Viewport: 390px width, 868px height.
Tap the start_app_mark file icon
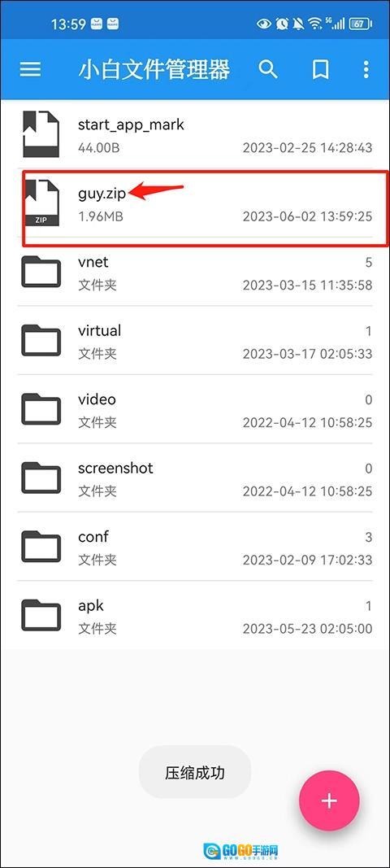(41, 134)
